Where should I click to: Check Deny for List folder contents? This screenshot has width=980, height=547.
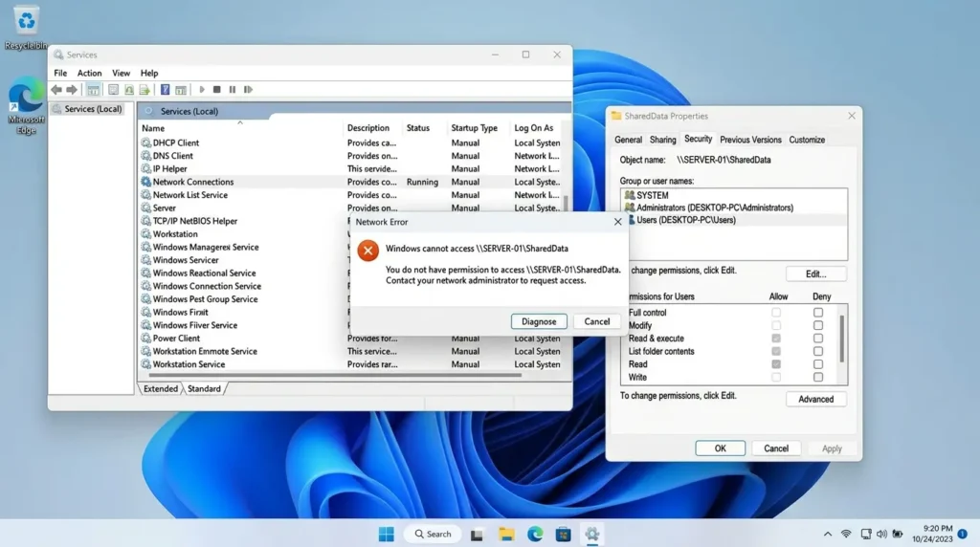pos(818,352)
